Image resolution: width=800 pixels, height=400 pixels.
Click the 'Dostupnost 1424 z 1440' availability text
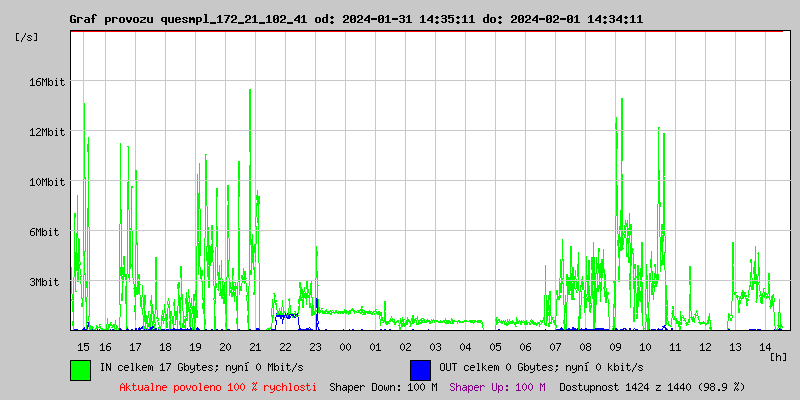[651, 387]
